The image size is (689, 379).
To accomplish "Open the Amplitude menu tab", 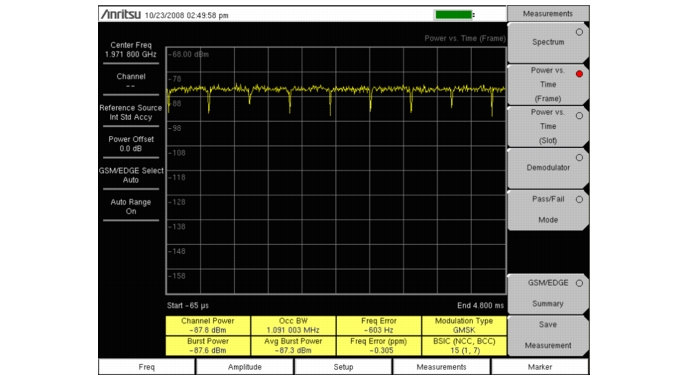I will point(245,367).
